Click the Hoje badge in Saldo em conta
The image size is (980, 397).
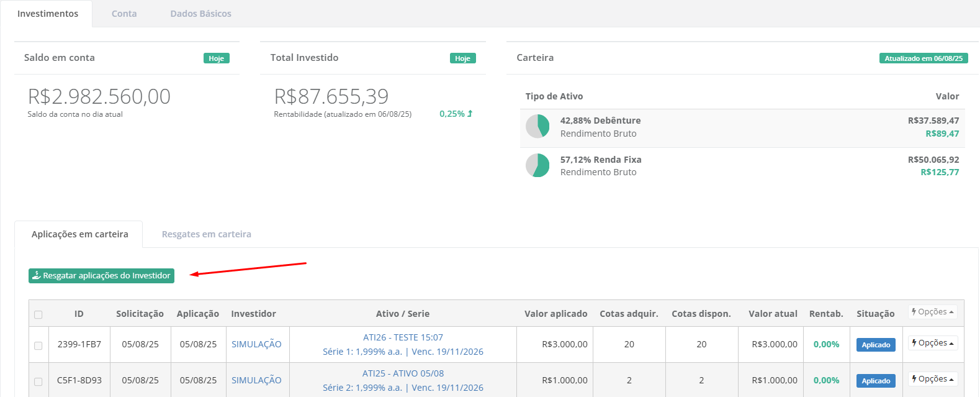(x=216, y=58)
